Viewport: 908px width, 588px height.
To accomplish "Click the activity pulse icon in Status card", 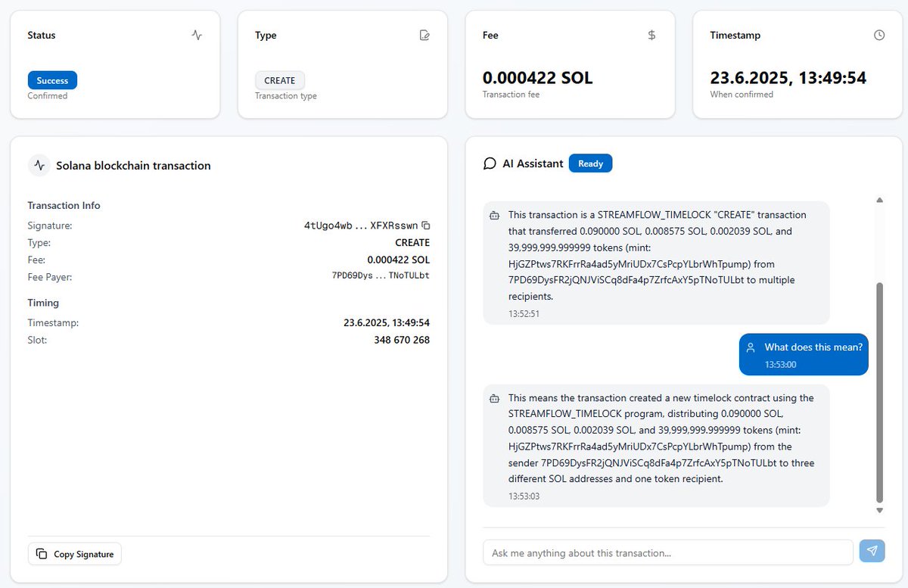I will (197, 35).
